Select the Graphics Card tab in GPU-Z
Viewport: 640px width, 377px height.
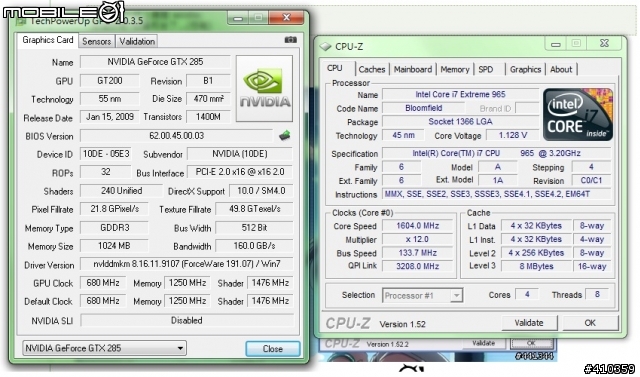point(48,40)
